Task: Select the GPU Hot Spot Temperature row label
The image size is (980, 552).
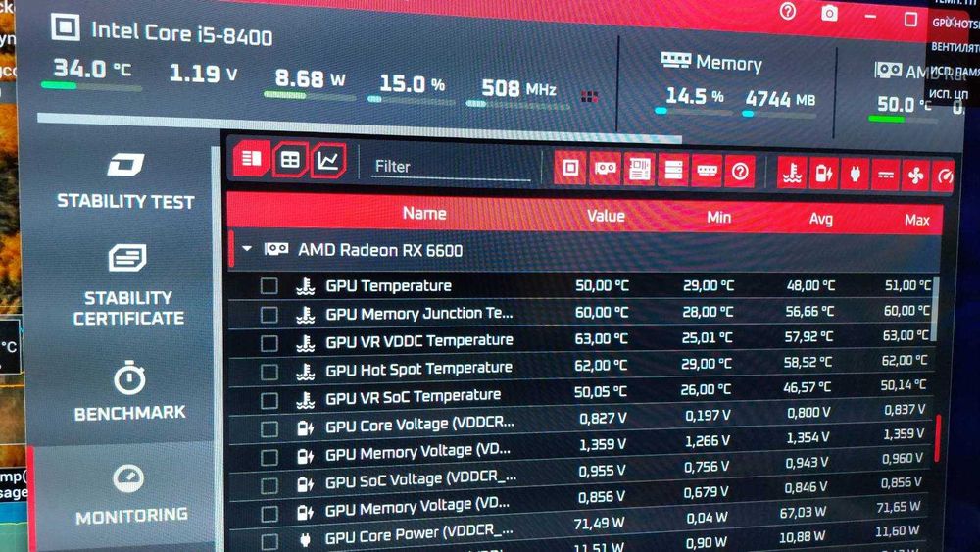Action: 418,369
